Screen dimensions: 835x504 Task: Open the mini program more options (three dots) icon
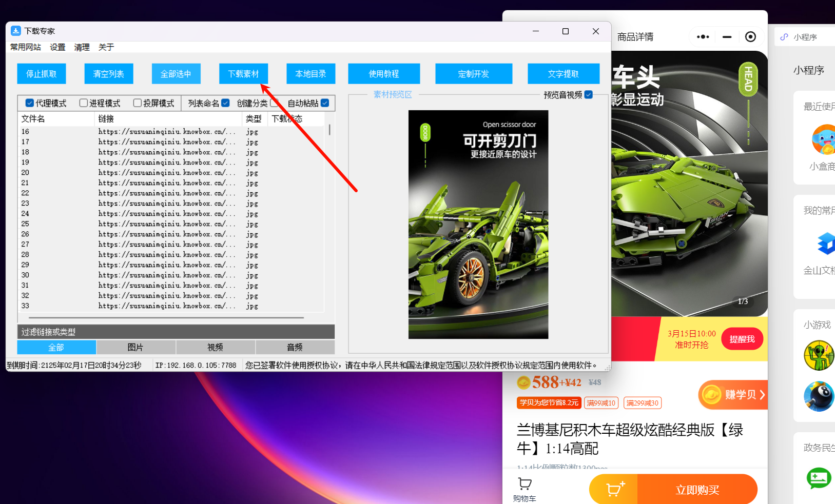[x=703, y=37]
